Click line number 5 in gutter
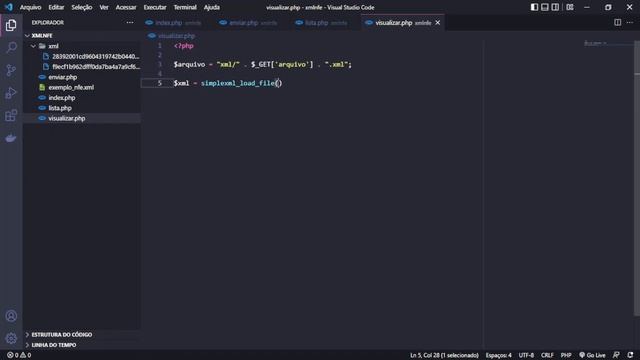The width and height of the screenshot is (640, 360). point(160,83)
